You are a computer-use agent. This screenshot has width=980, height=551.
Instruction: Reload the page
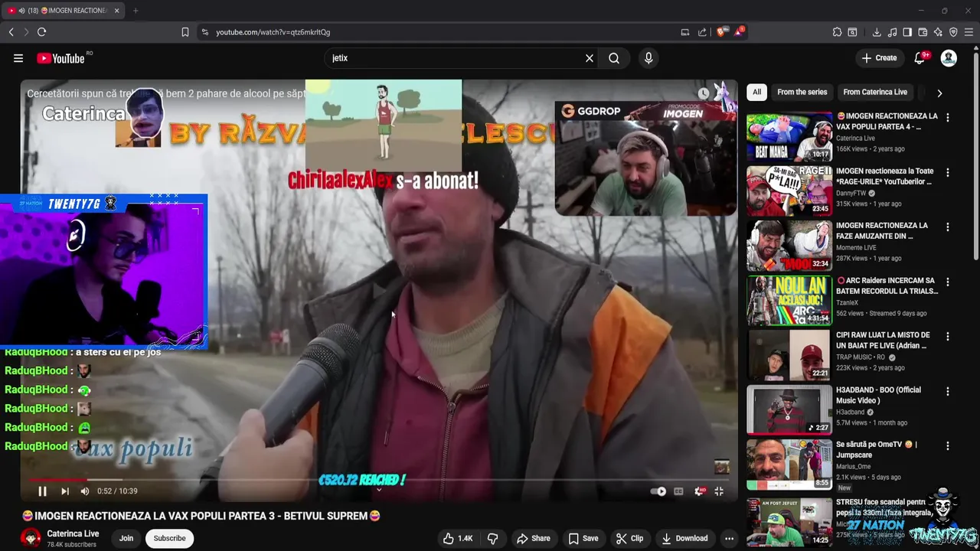click(x=42, y=32)
